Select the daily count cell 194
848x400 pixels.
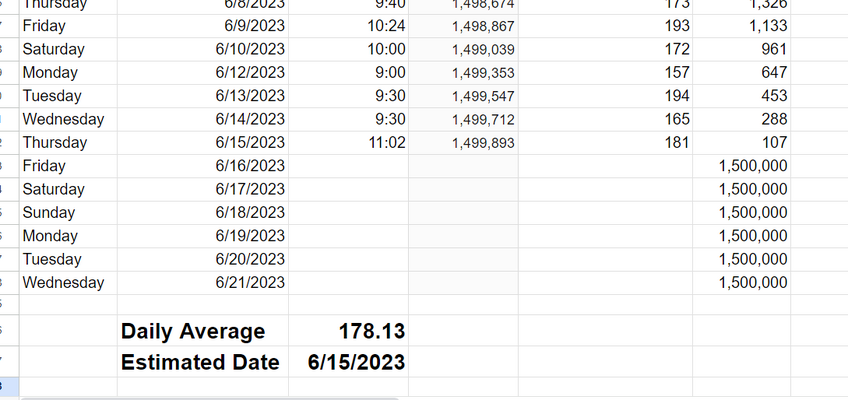tap(606, 96)
